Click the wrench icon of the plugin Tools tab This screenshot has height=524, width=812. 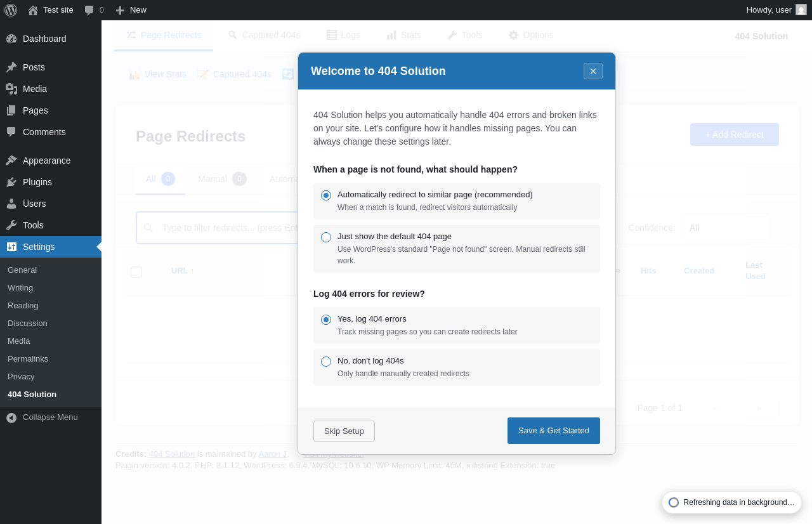tap(452, 35)
